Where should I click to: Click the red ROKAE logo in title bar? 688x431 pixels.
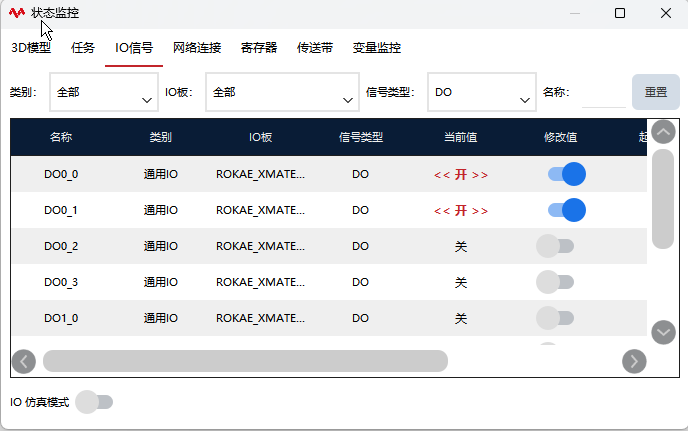[x=17, y=13]
